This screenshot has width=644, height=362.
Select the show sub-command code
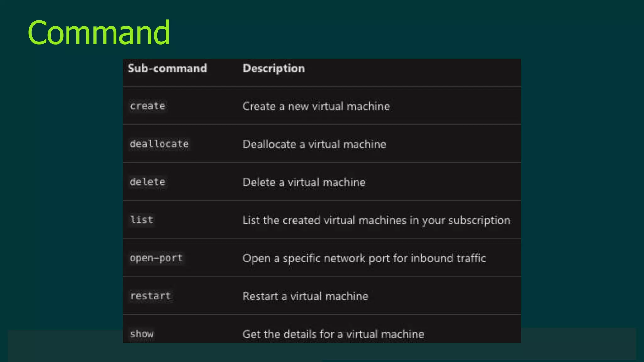(x=142, y=334)
